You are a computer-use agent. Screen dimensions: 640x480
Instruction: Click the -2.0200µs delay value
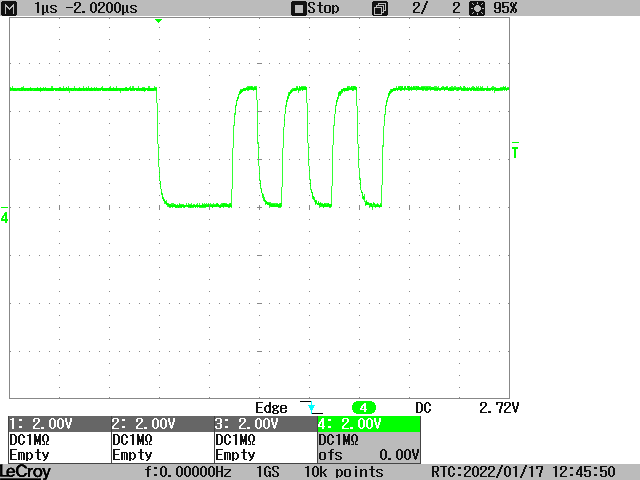coord(102,8)
